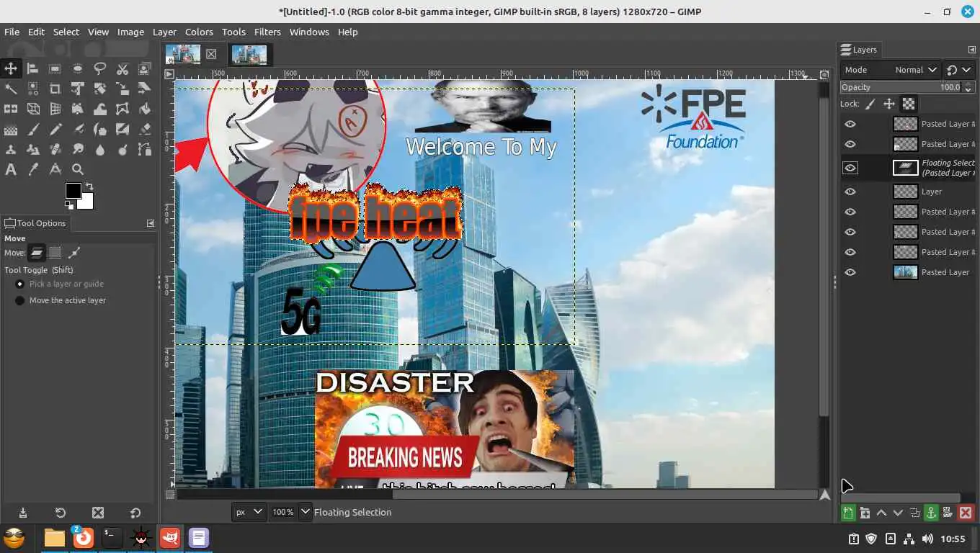Switch to the second image thumbnail tab
Image resolution: width=980 pixels, height=553 pixels.
pyautogui.click(x=249, y=54)
